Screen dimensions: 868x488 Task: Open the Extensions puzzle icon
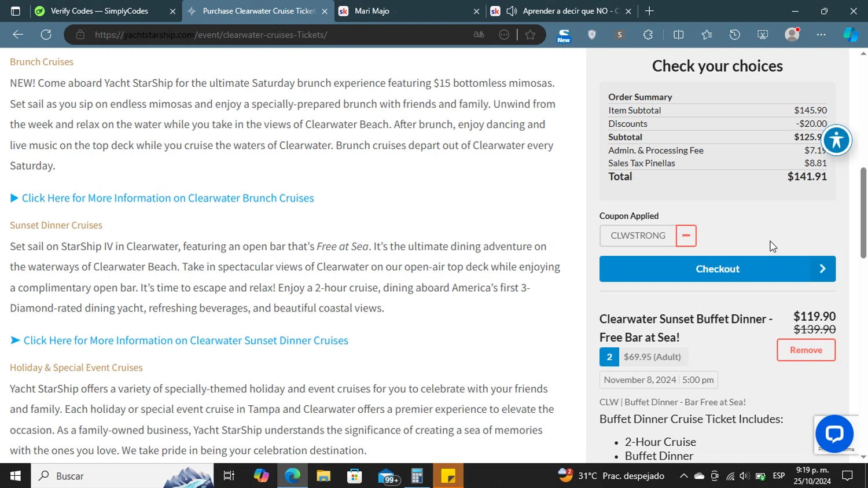(648, 35)
